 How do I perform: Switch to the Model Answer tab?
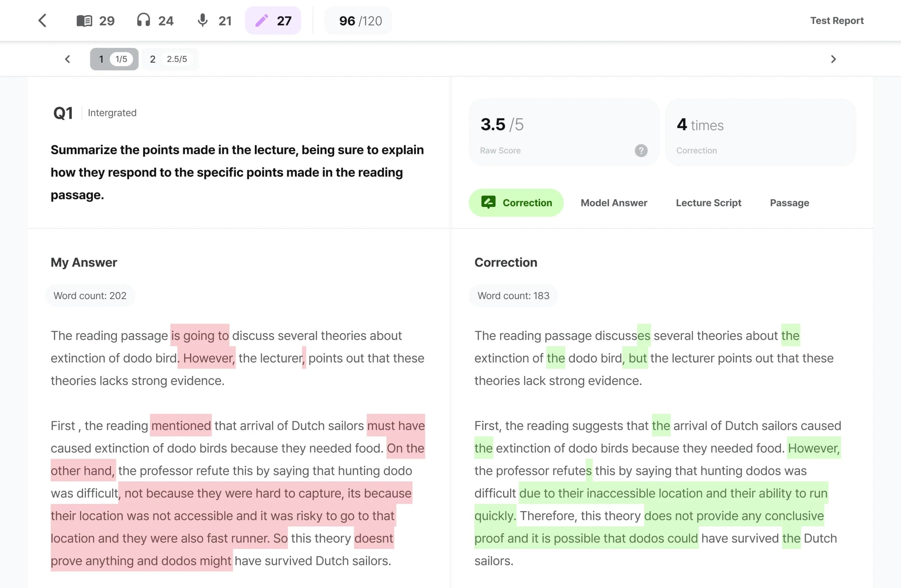[x=614, y=203]
